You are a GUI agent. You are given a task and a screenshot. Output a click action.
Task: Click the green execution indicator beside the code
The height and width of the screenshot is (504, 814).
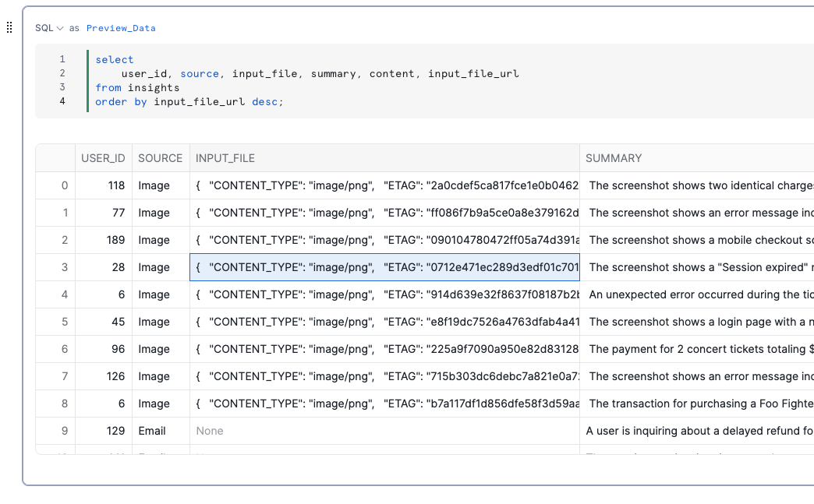pyautogui.click(x=87, y=79)
